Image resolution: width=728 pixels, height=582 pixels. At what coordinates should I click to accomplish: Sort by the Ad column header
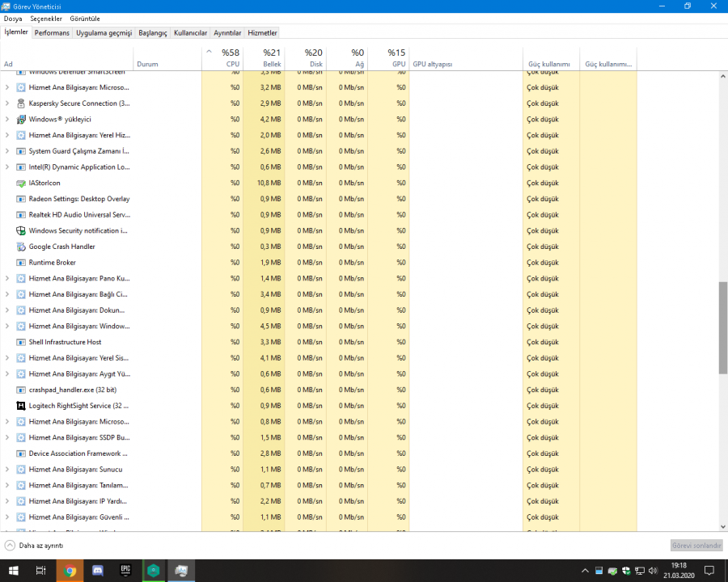click(66, 58)
